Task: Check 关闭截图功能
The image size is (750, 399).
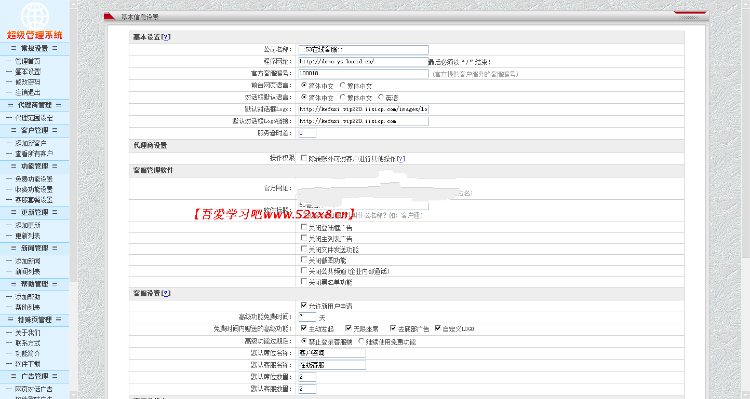Action: click(304, 260)
